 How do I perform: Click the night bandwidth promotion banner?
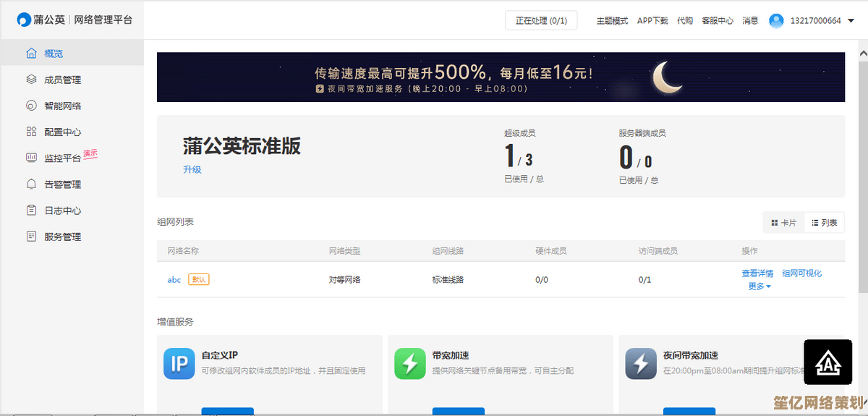pyautogui.click(x=501, y=77)
